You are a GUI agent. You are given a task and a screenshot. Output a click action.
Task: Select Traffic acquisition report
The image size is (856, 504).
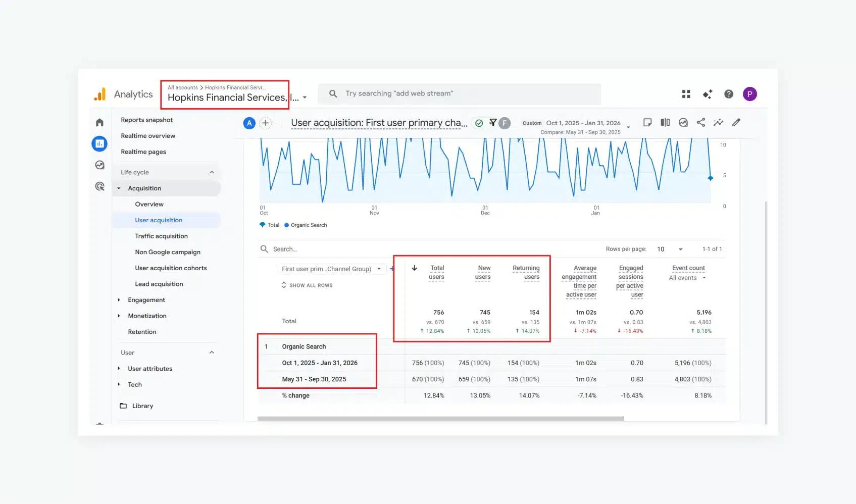point(161,236)
